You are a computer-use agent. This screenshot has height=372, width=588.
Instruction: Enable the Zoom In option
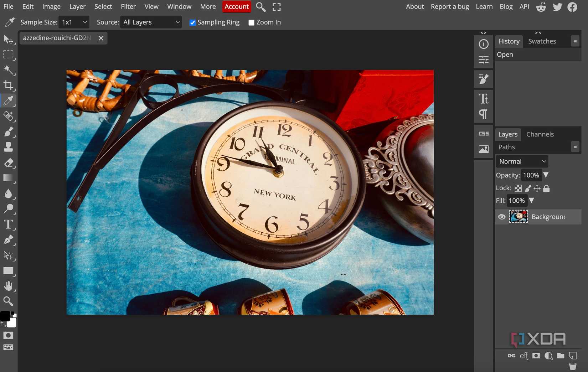[x=251, y=22]
